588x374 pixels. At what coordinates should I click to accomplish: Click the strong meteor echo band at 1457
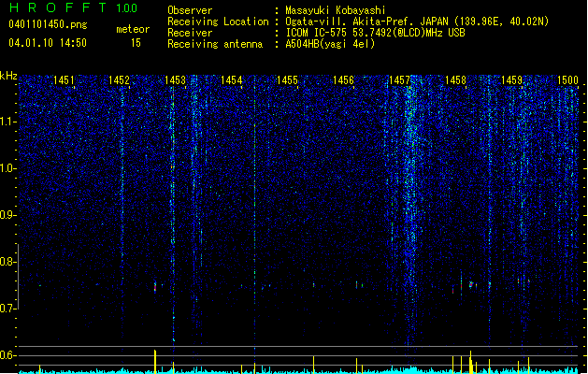[410, 210]
